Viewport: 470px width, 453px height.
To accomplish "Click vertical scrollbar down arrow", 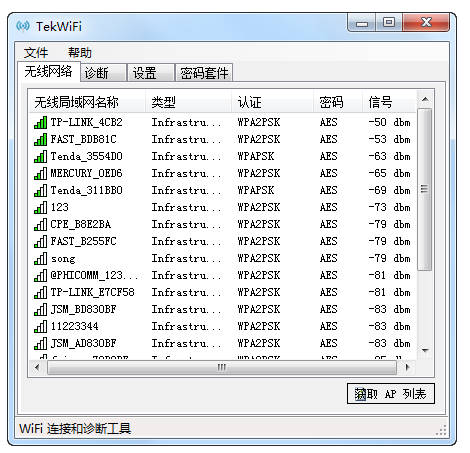I will point(425,350).
